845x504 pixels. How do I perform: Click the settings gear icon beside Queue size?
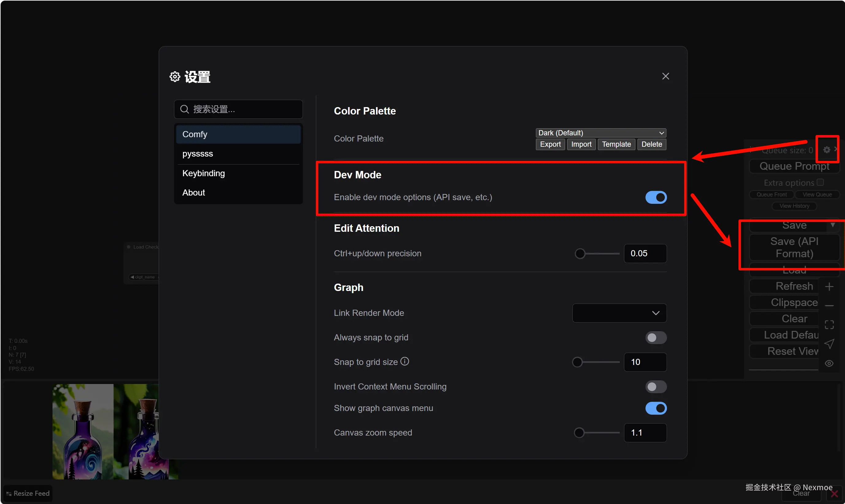coord(826,150)
